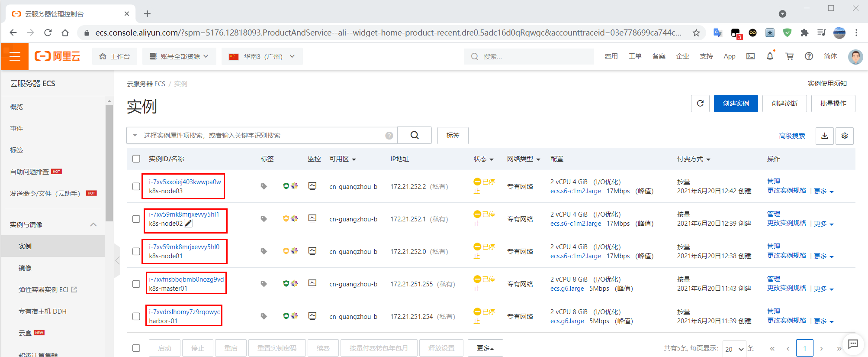Tick the select-all header checkbox

[x=136, y=159]
